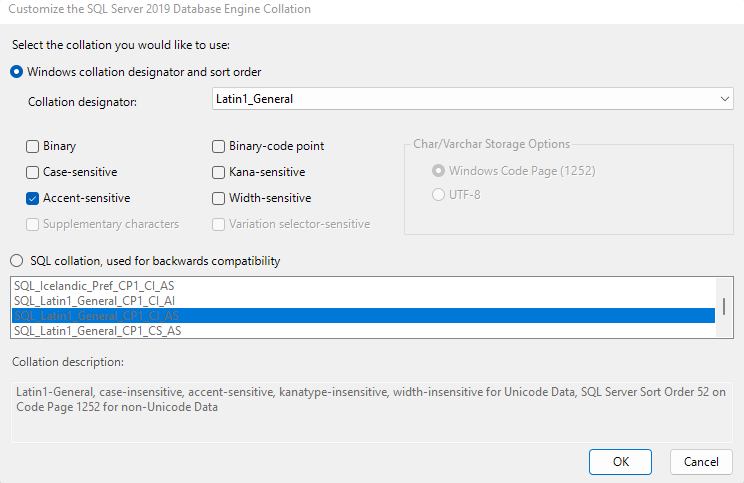Confirm with the OK button
The image size is (744, 483).
(x=620, y=462)
